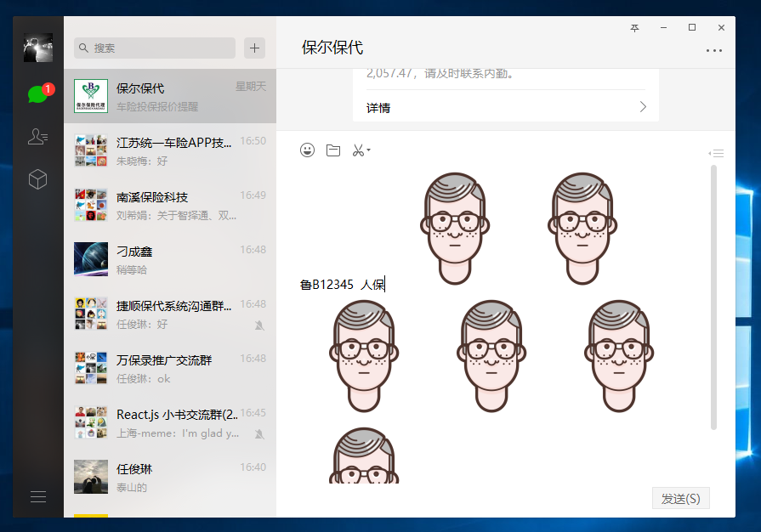The width and height of the screenshot is (761, 532).
Task: Open the 南溪保险科技 chat
Action: click(170, 205)
